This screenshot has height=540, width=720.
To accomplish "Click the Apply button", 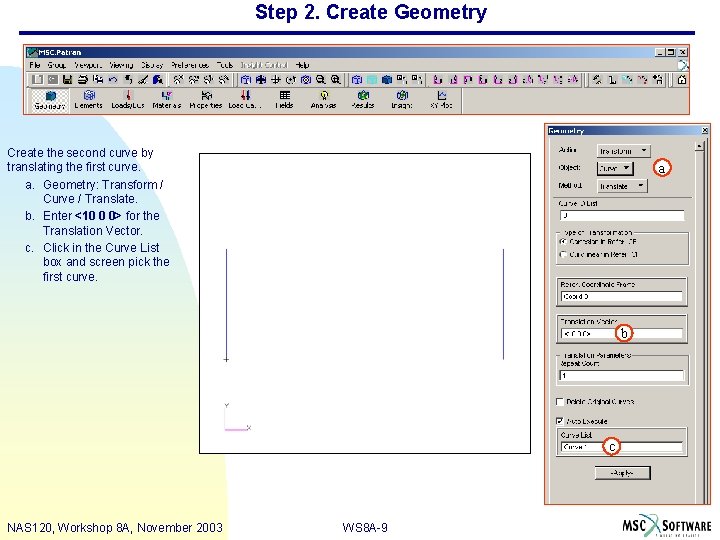I will (623, 472).
